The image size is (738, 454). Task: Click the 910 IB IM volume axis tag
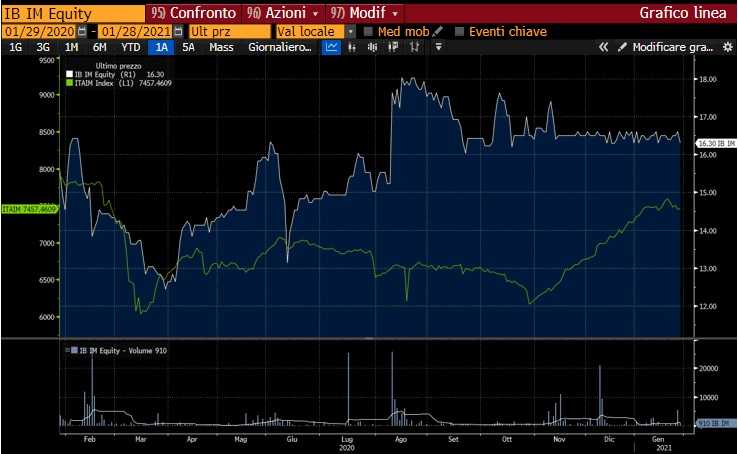(x=716, y=423)
